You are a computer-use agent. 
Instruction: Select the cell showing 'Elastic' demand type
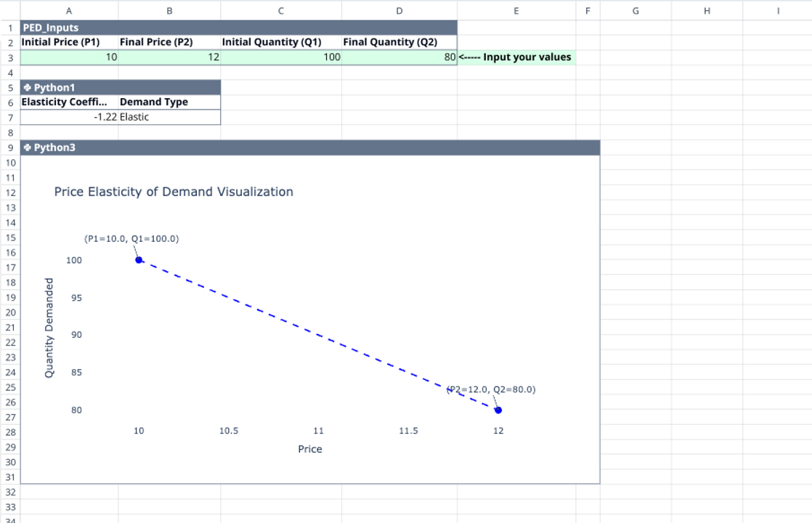169,117
